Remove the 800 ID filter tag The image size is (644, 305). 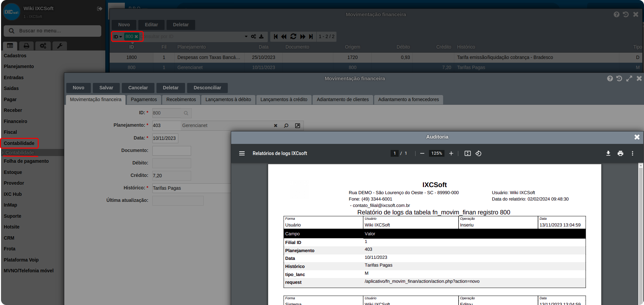136,36
